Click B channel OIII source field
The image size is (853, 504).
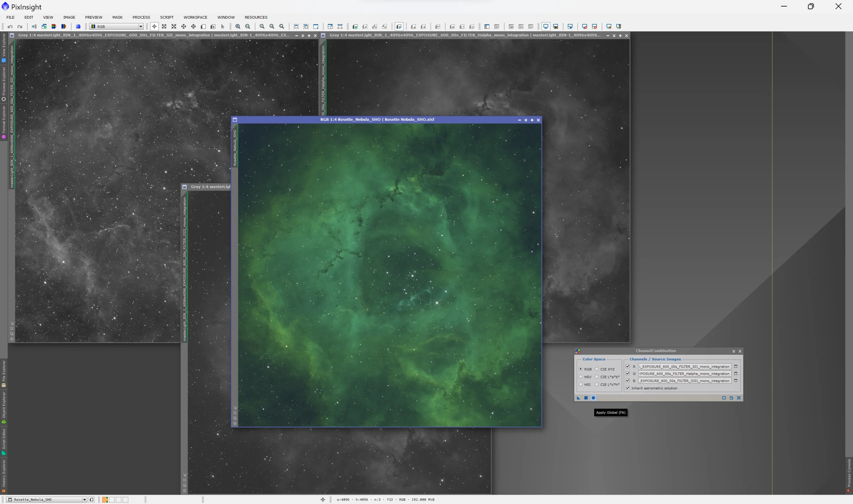click(684, 381)
